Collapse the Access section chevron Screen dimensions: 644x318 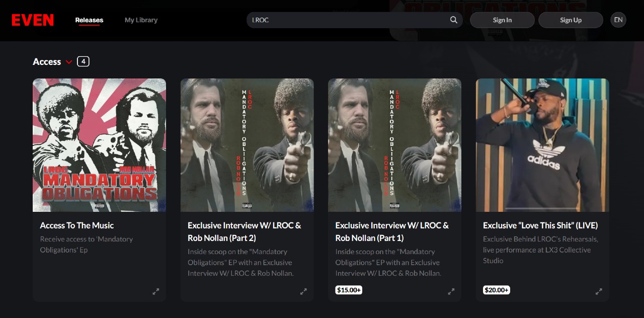pyautogui.click(x=69, y=62)
